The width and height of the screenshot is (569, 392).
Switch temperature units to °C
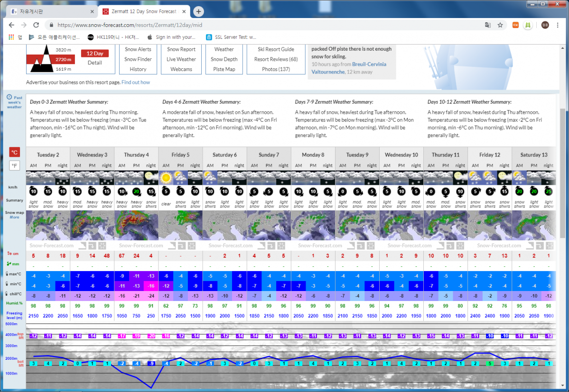(15, 152)
